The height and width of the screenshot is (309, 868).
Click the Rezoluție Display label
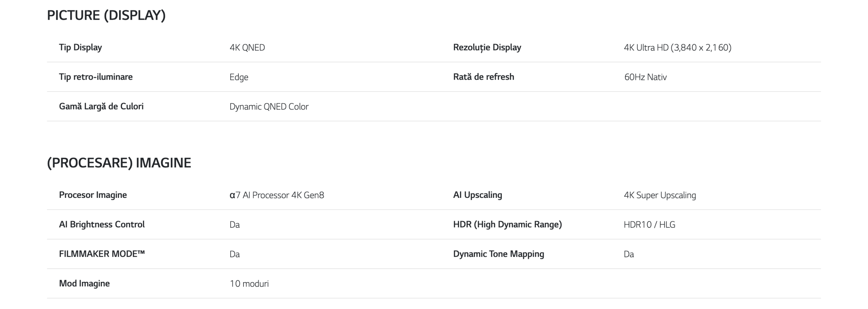click(x=487, y=47)
